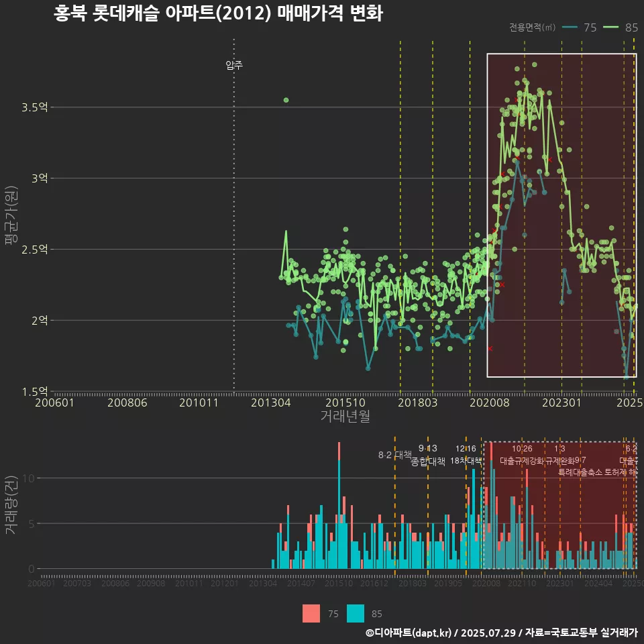Click the 6·2 annotation at right edge
The image size is (644, 644).
[x=631, y=449]
